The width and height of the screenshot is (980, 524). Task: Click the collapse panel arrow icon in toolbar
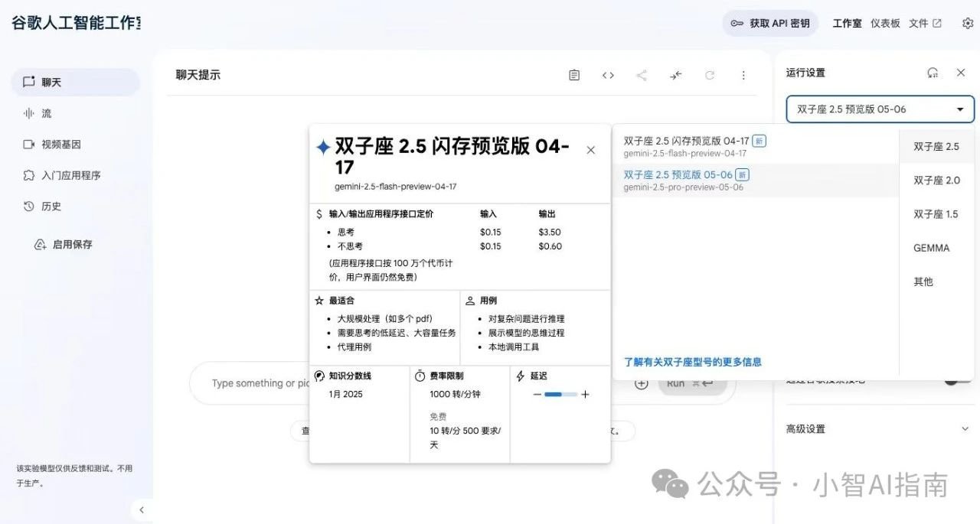(675, 75)
